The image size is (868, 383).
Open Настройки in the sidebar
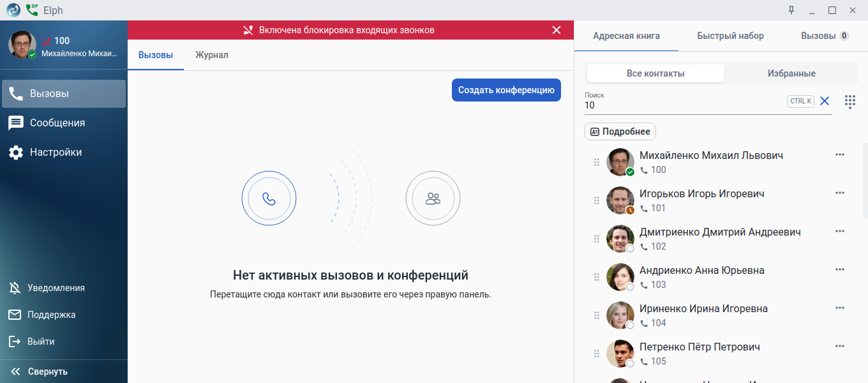(64, 153)
